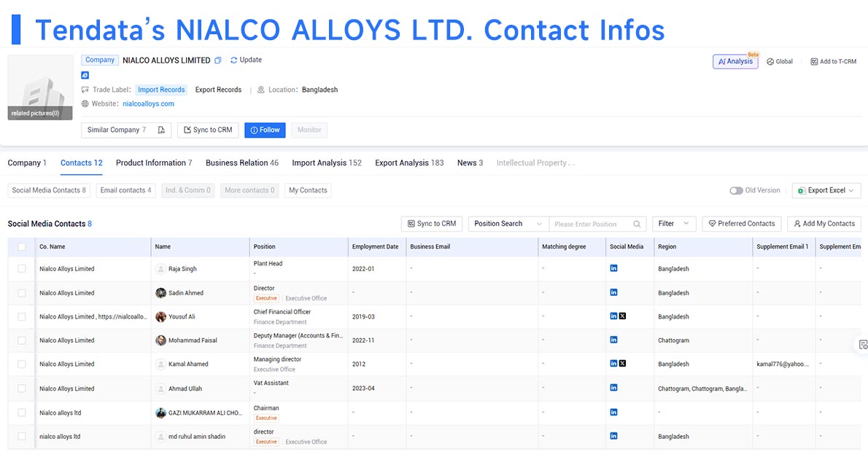The width and height of the screenshot is (868, 460).
Task: Tick the checkbox for GAZI MUKARRAM ALI row
Action: click(x=22, y=413)
